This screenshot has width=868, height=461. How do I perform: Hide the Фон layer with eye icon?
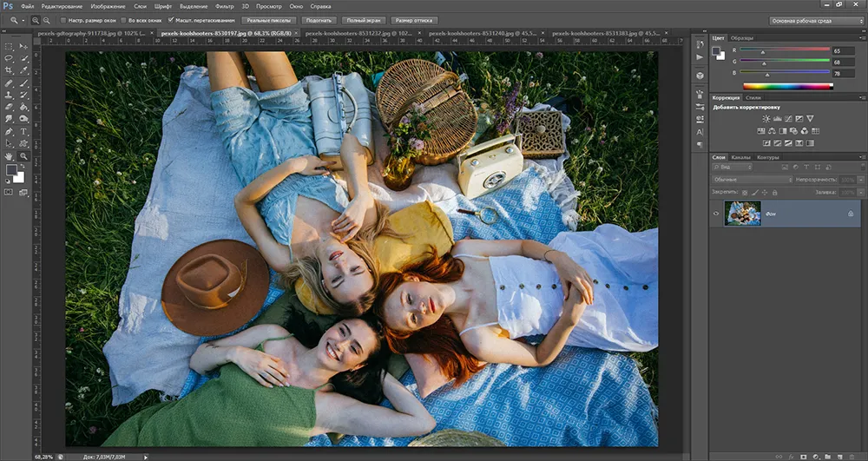[x=716, y=214]
